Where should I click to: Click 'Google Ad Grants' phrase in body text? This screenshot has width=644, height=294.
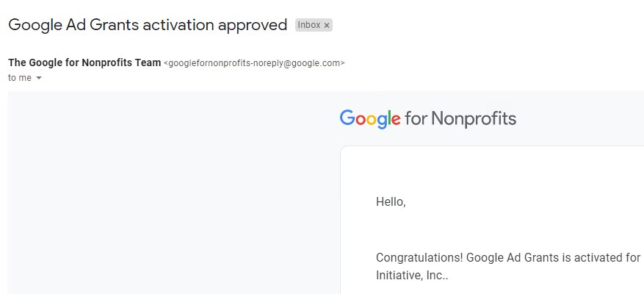[513, 258]
